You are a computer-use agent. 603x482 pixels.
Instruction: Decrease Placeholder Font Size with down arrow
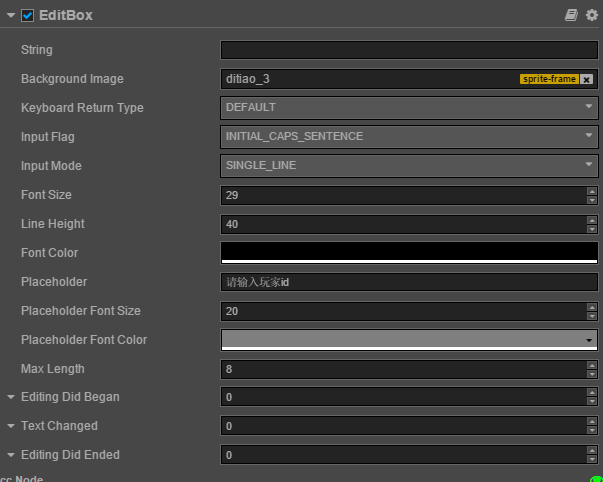pyautogui.click(x=592, y=316)
